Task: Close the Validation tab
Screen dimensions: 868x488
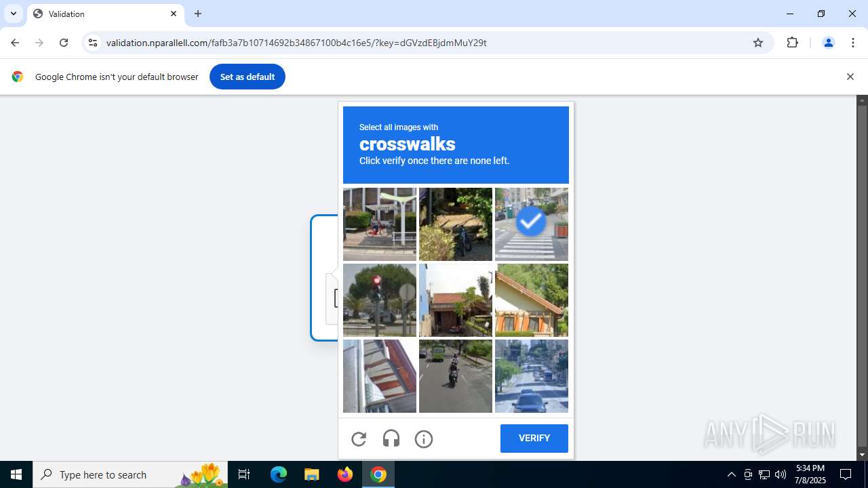Action: 174,14
